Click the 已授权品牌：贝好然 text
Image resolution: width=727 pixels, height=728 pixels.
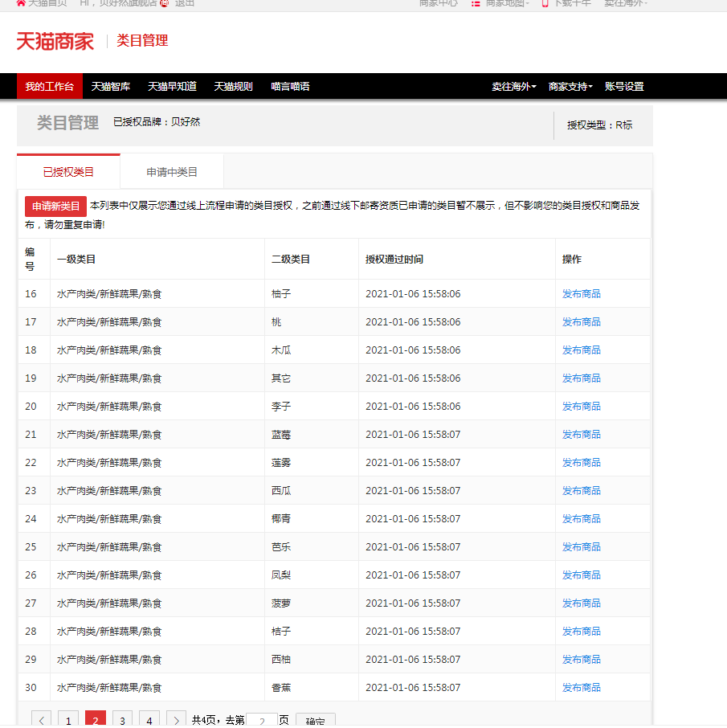click(x=157, y=121)
